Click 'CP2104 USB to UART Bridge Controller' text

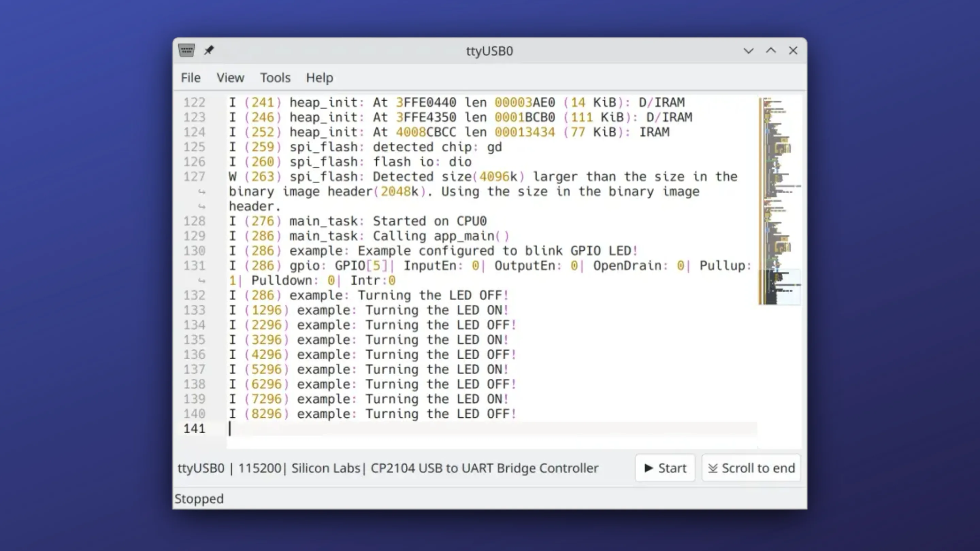(484, 468)
